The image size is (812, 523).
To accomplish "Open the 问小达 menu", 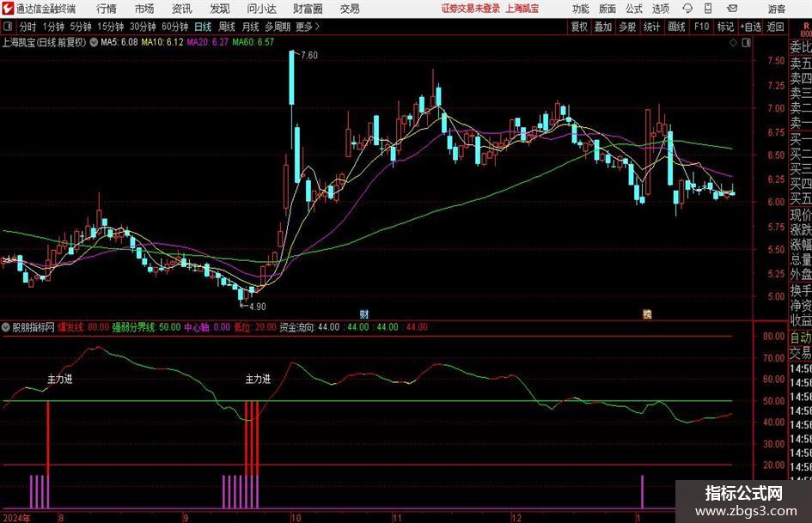I will 261,9.
